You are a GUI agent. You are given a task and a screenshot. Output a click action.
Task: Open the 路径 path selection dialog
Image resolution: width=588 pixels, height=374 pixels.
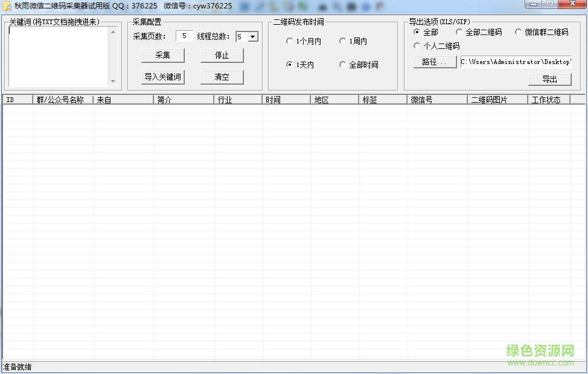[x=435, y=62]
